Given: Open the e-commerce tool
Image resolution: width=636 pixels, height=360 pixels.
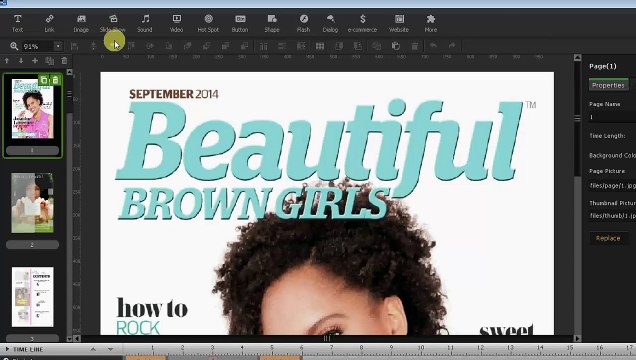Looking at the screenshot, I should (x=363, y=24).
